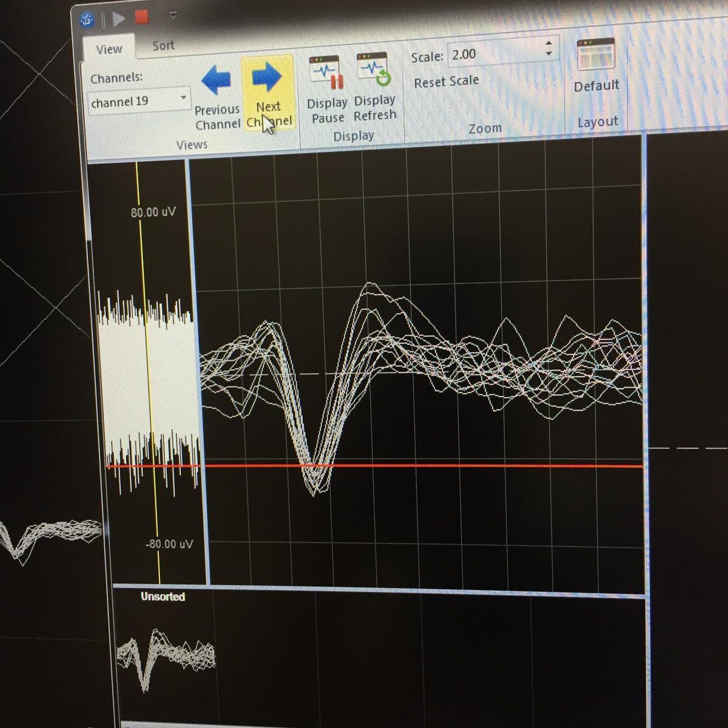The width and height of the screenshot is (728, 728).
Task: Click the Scale: label
Action: click(427, 57)
